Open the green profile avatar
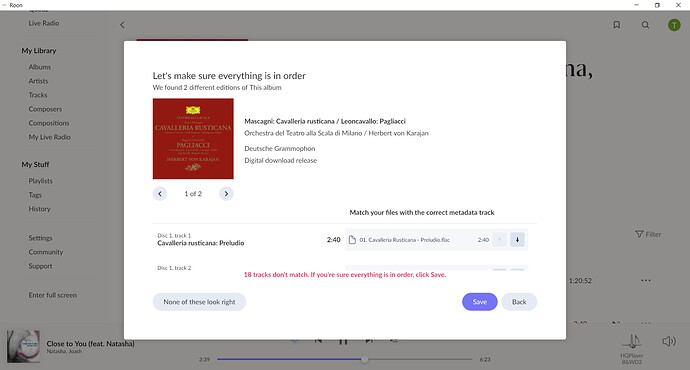The height and width of the screenshot is (370, 690). click(674, 25)
